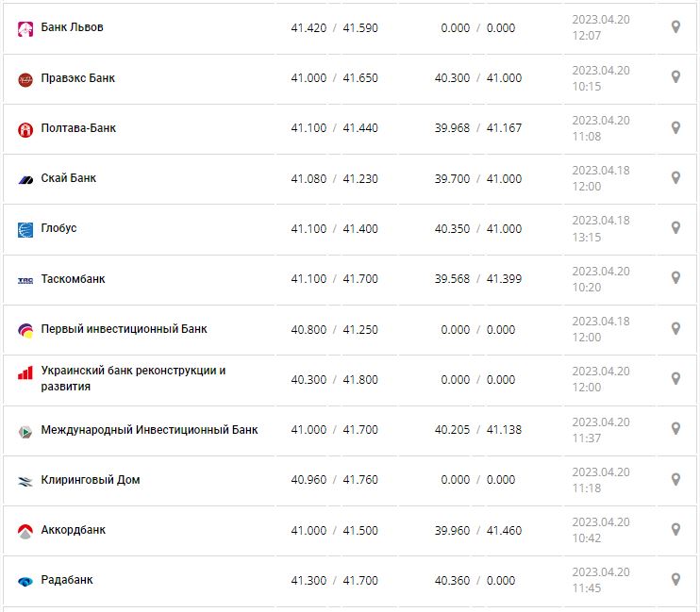Screen dimensions: 700x612
Task: Click the Правэкс Банк logo icon
Action: [x=25, y=79]
